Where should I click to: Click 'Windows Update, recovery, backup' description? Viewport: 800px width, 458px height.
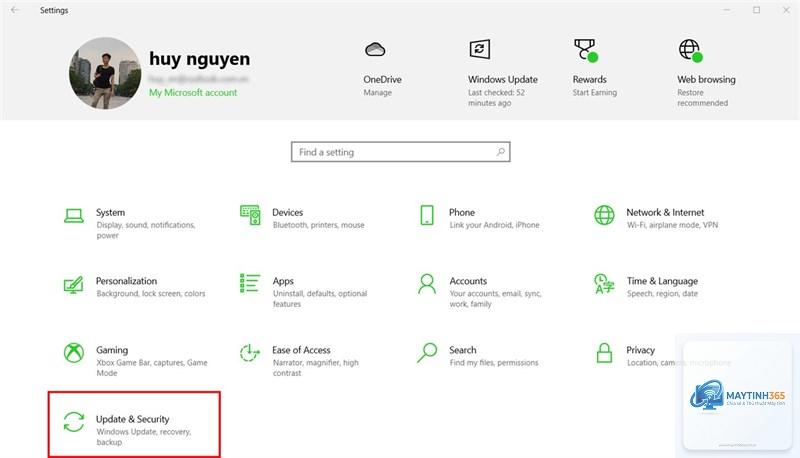pos(144,437)
